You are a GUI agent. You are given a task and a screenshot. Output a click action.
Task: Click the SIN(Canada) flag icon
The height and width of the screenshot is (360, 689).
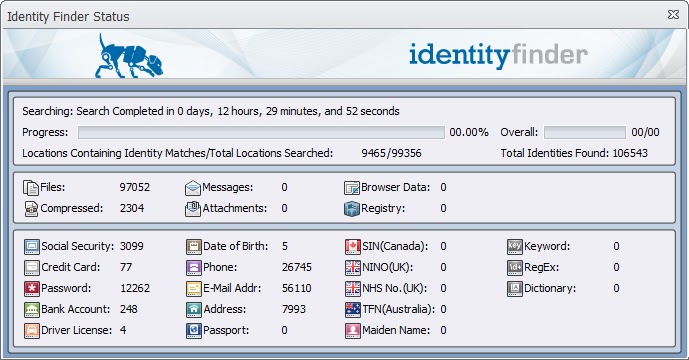click(x=353, y=247)
